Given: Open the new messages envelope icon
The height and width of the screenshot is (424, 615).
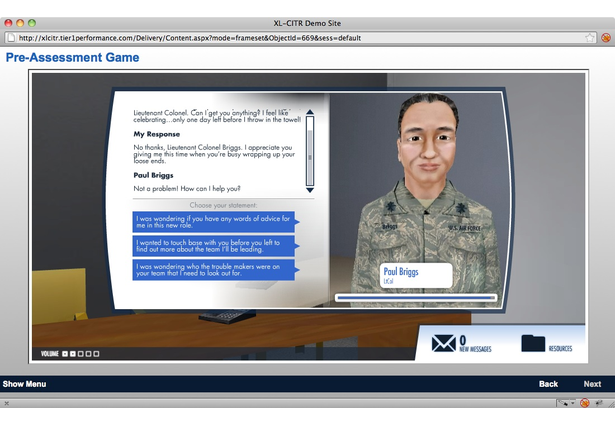Looking at the screenshot, I should pyautogui.click(x=444, y=343).
